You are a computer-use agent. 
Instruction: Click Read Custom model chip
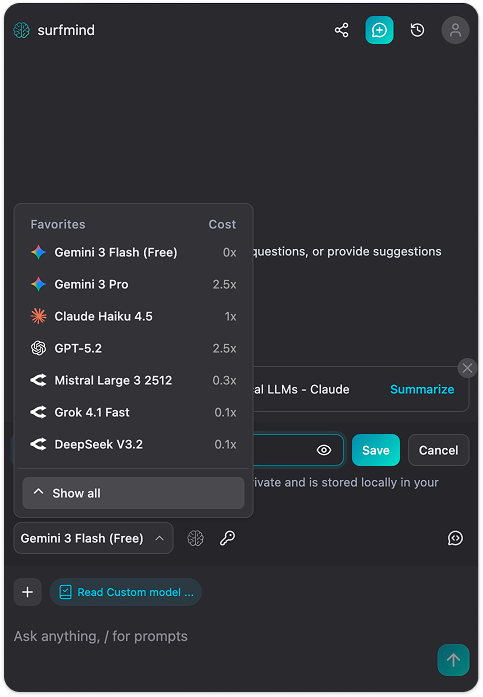coord(126,592)
